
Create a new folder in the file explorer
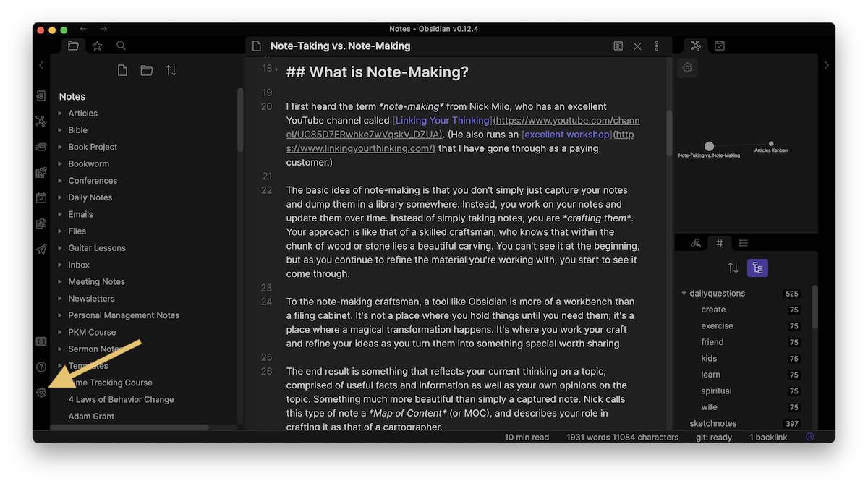click(147, 70)
